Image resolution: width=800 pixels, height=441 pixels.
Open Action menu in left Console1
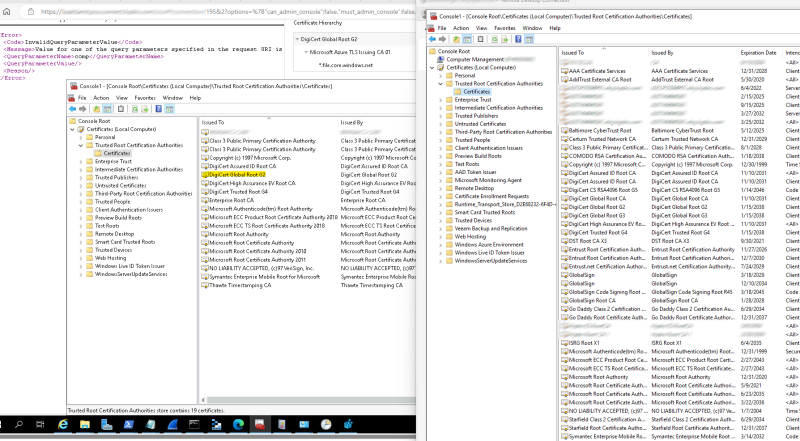101,98
